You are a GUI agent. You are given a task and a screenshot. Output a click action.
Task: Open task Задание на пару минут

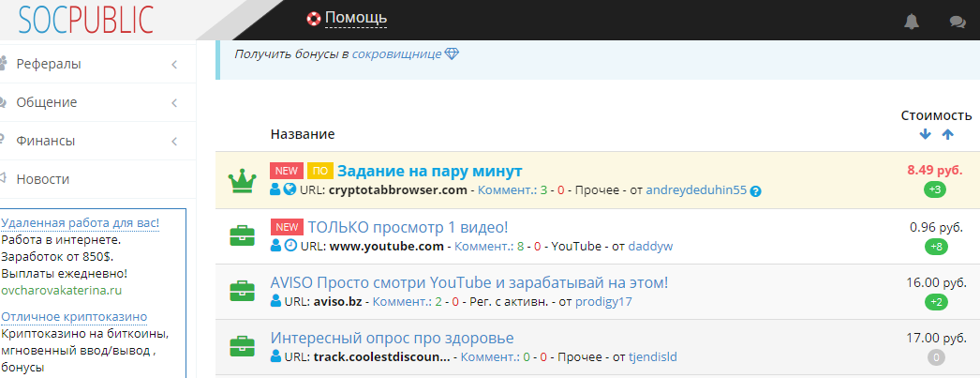(x=430, y=171)
